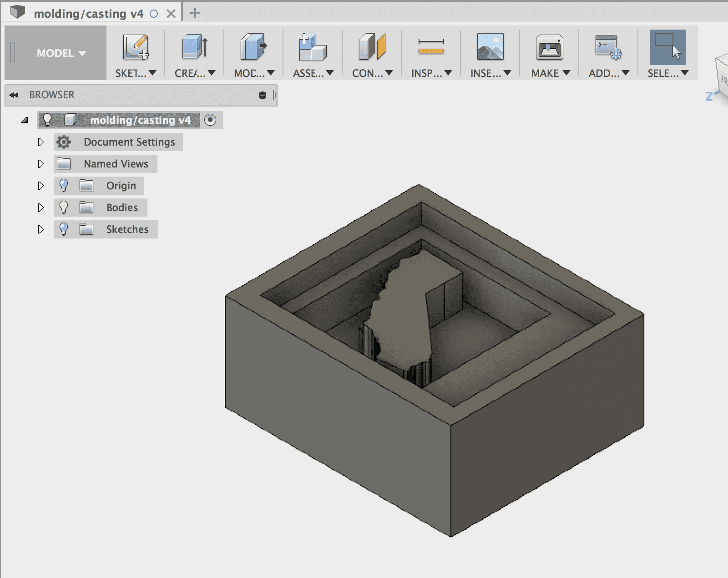This screenshot has width=728, height=578.
Task: Collapse the molding/casting v4 root node
Action: [25, 120]
